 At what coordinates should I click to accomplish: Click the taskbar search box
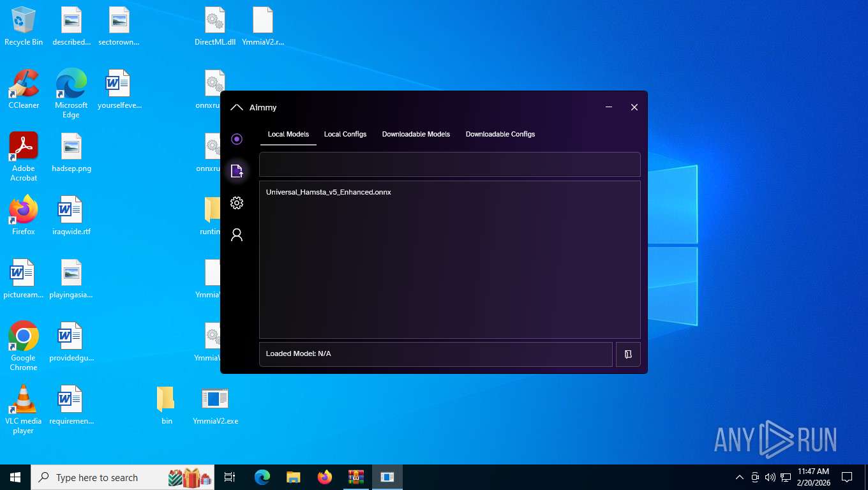point(123,477)
